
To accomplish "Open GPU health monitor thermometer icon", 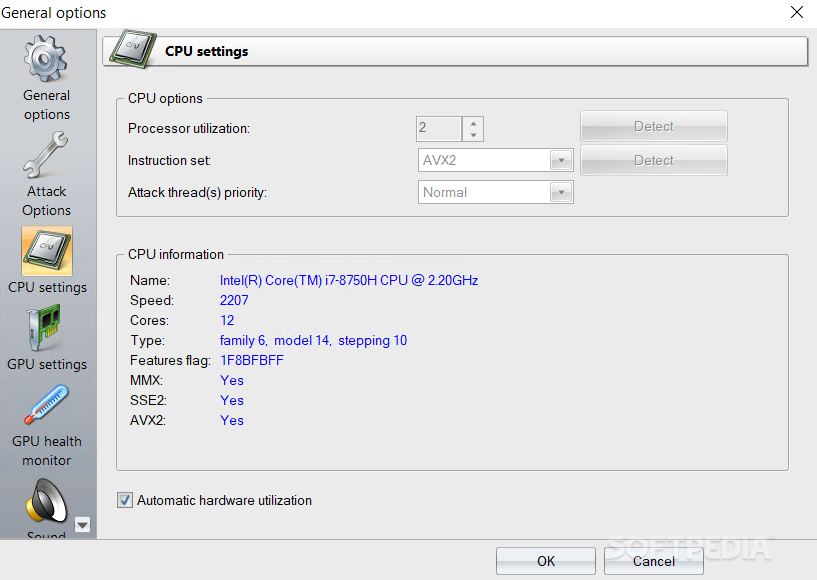I will tap(46, 404).
